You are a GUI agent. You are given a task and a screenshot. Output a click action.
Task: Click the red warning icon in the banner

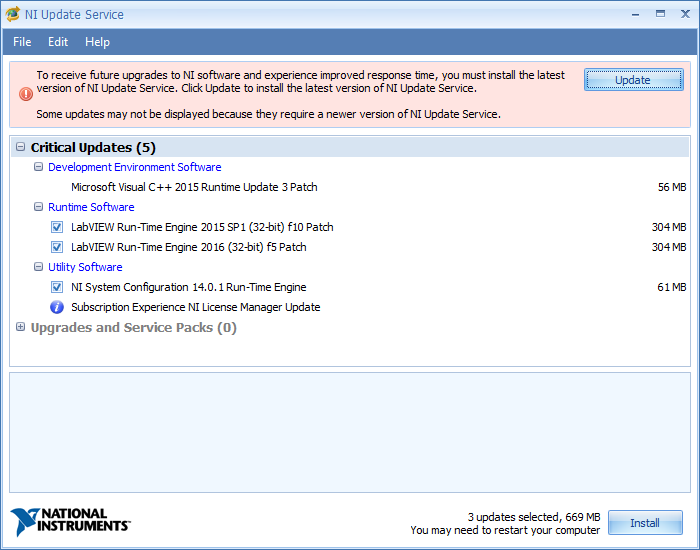coord(25,94)
